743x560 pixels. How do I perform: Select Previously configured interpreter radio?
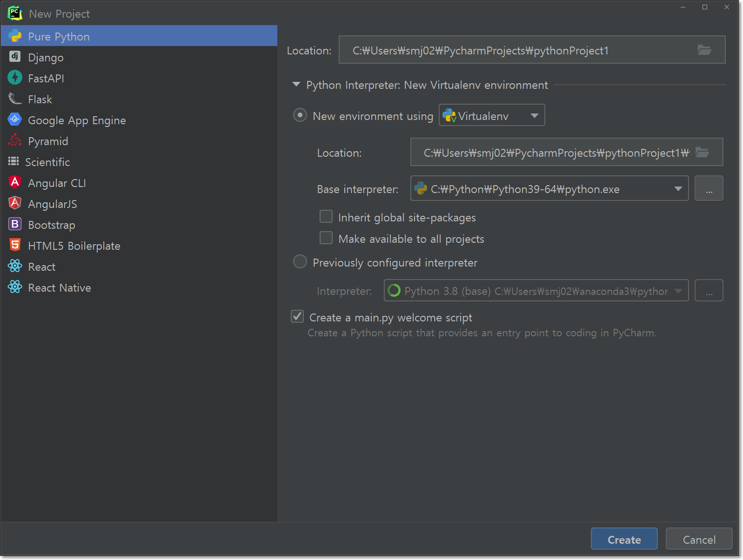(x=300, y=262)
